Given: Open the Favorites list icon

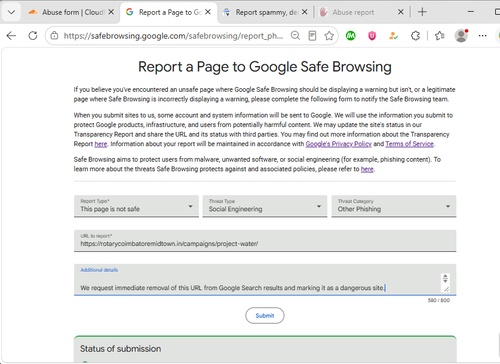Looking at the screenshot, I should pyautogui.click(x=440, y=36).
